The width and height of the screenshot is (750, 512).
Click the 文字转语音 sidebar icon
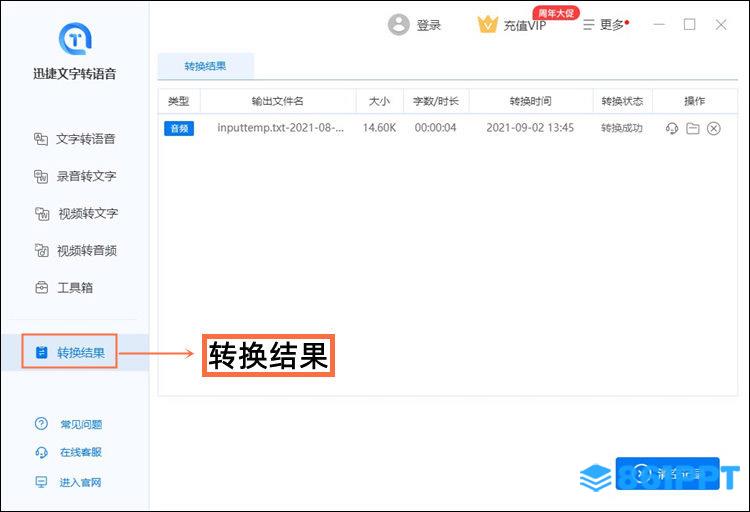point(41,139)
